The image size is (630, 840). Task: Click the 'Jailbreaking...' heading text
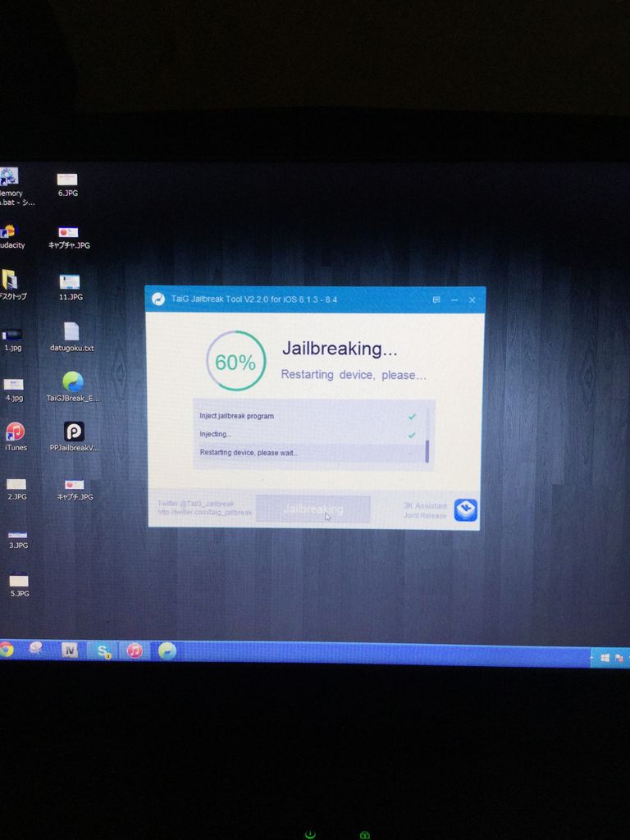340,348
